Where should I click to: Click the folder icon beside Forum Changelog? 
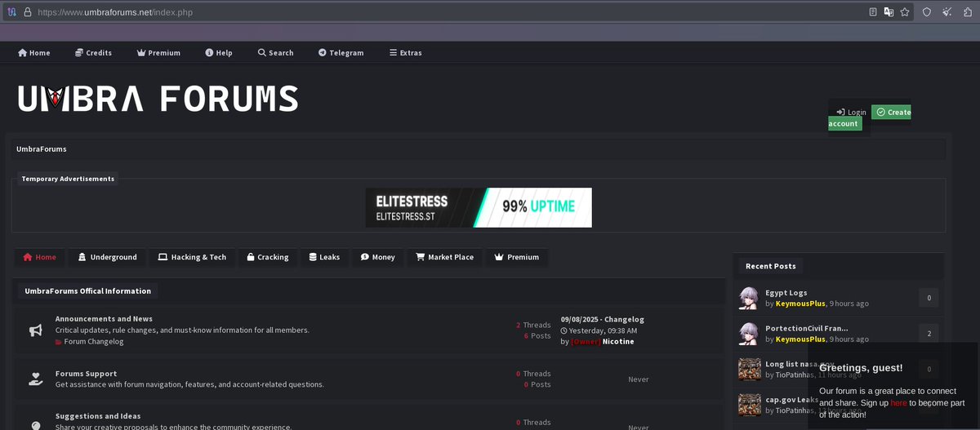pyautogui.click(x=58, y=342)
